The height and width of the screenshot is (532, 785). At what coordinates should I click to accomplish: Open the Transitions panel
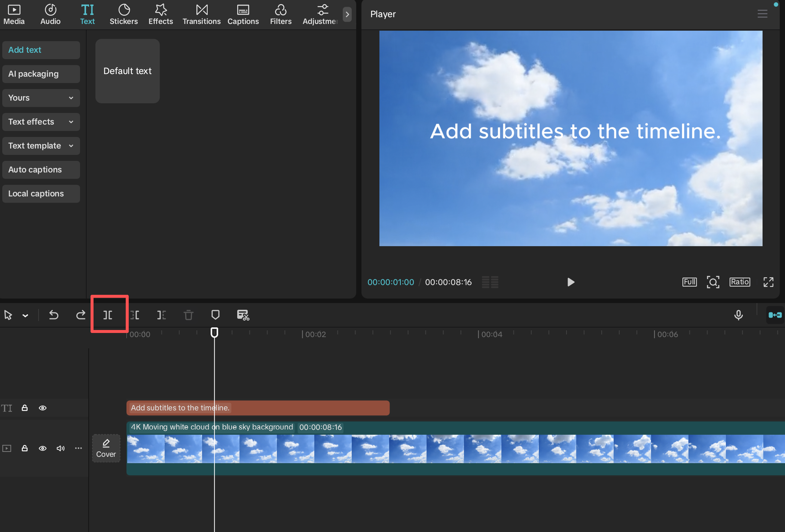201,14
